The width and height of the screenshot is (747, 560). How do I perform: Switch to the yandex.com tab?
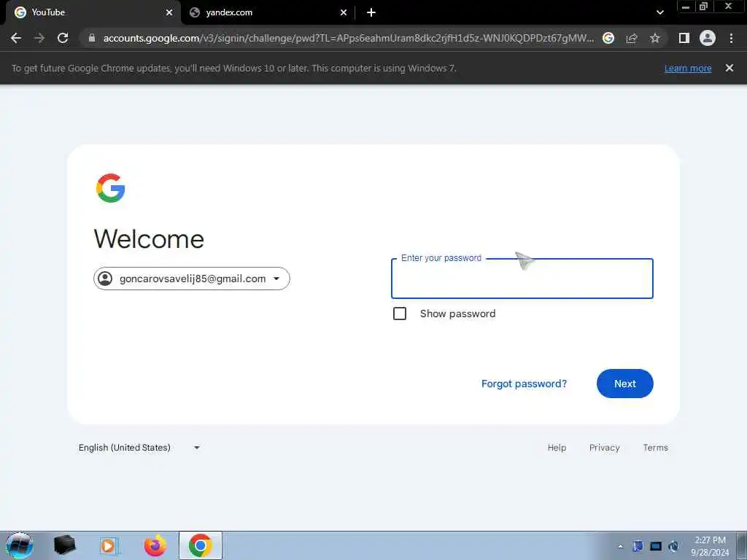pyautogui.click(x=268, y=12)
